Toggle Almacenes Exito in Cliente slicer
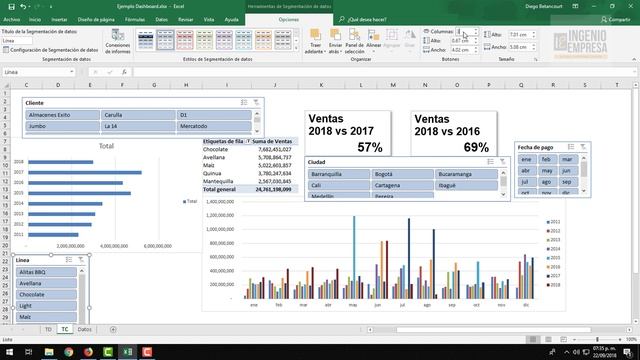 pyautogui.click(x=62, y=115)
